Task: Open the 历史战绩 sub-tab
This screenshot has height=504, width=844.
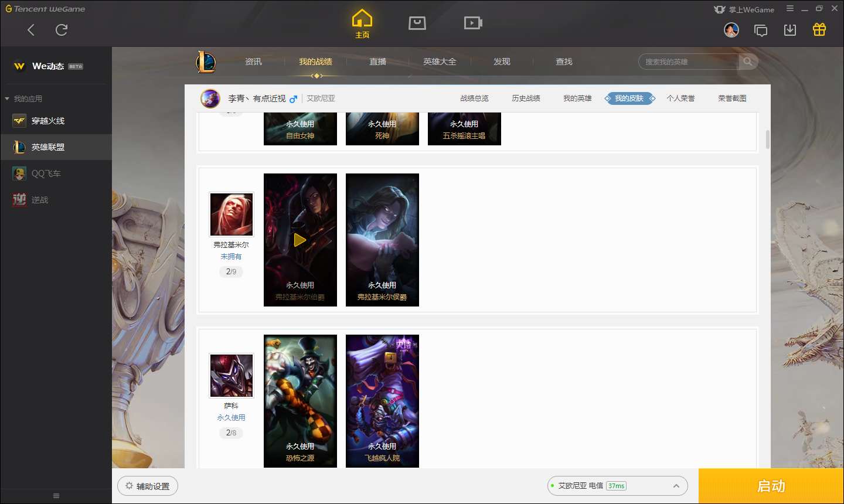Action: (526, 98)
